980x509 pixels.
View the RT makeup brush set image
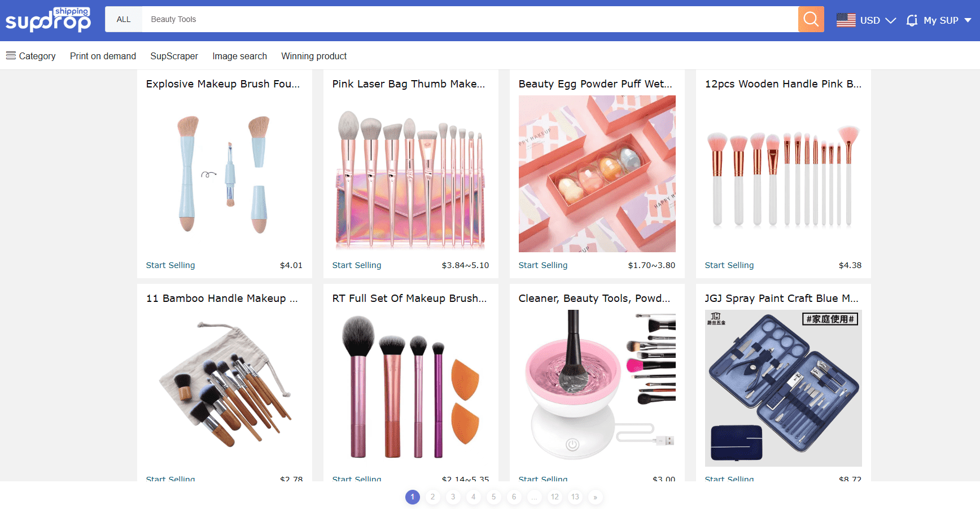tap(411, 388)
